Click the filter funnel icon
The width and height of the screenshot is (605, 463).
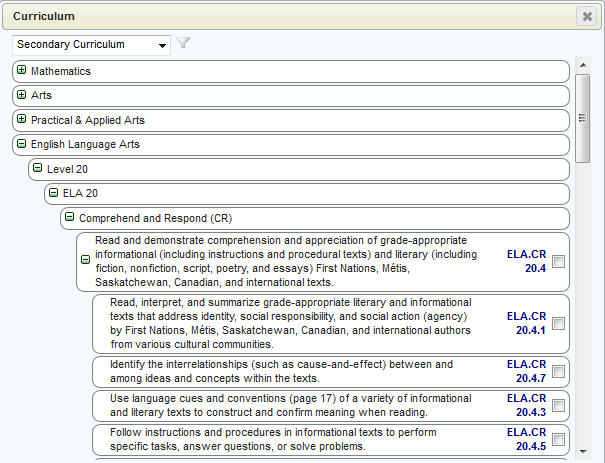click(183, 44)
